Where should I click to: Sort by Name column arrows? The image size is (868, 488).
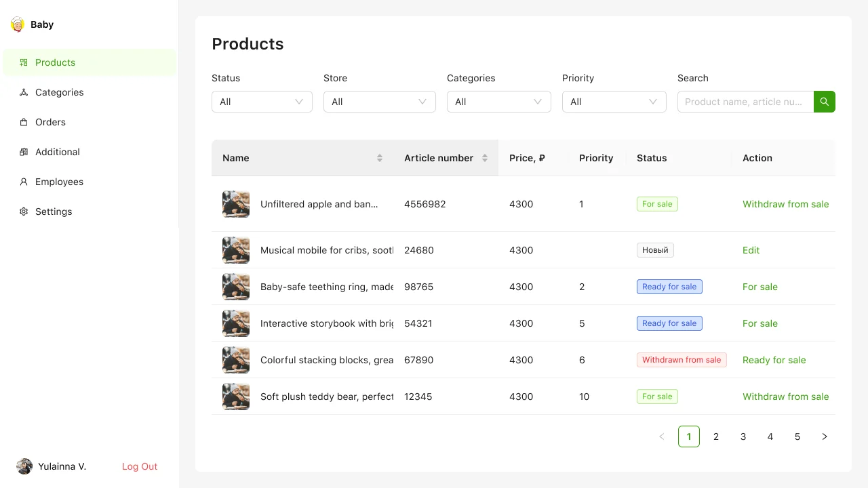click(380, 158)
